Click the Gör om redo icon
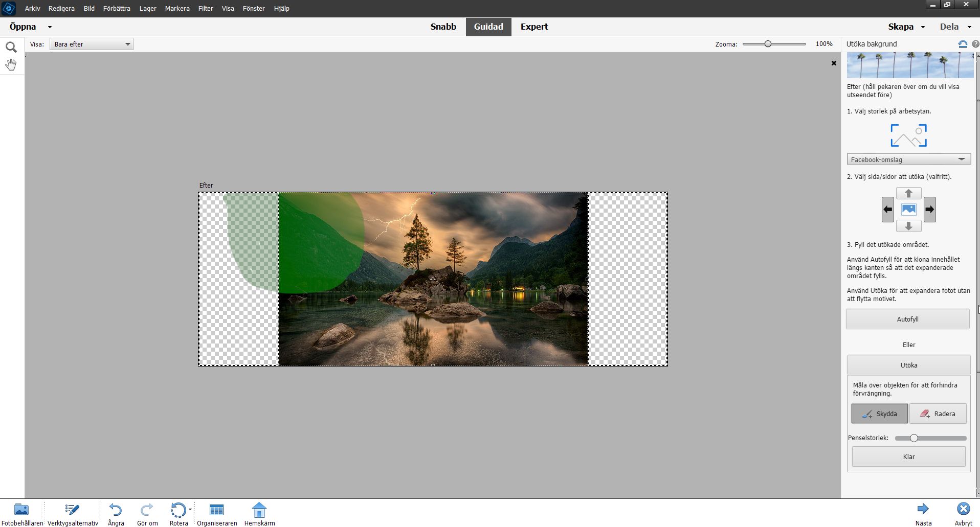This screenshot has width=980, height=527. click(147, 510)
